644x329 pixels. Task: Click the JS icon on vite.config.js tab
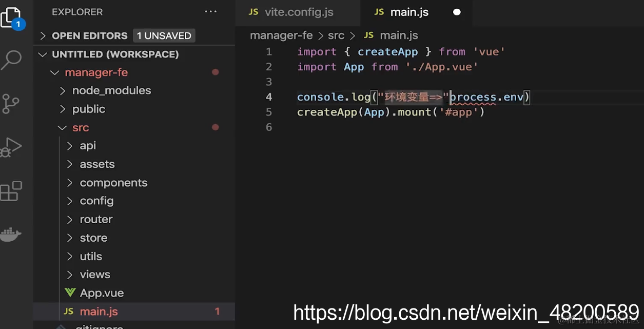tap(253, 12)
